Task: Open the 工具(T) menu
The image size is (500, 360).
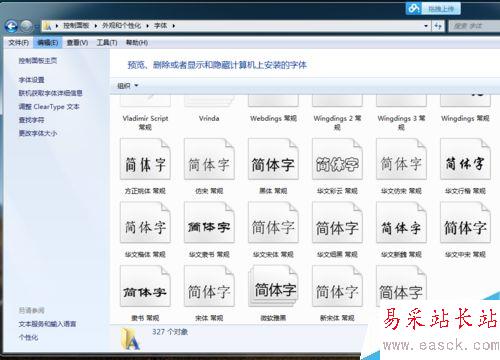Action: click(107, 43)
